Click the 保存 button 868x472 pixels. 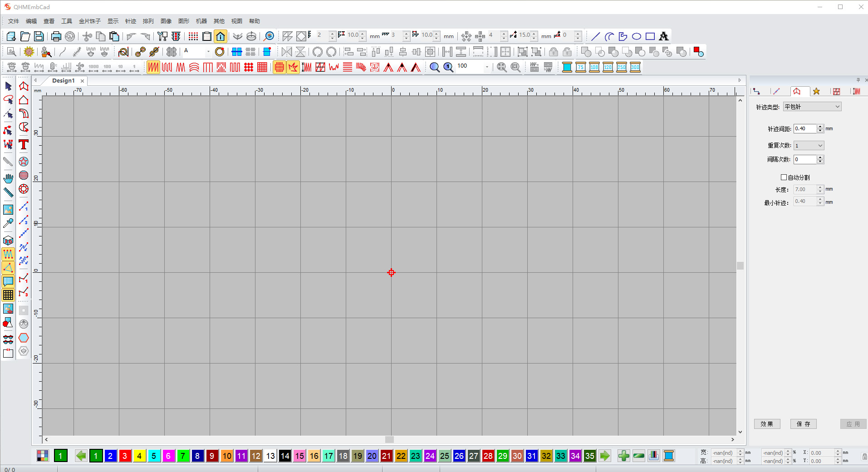tap(804, 424)
